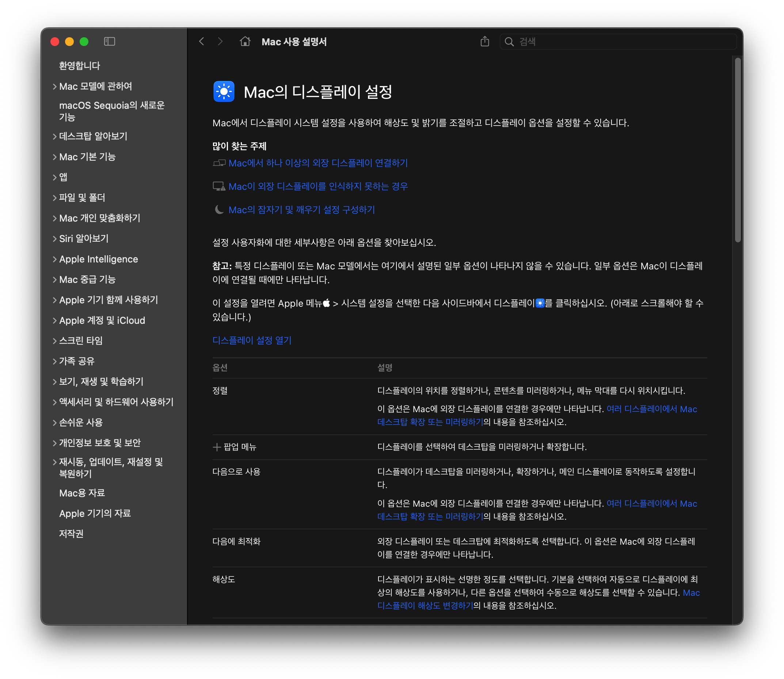
Task: Toggle the sidebar visibility icon
Action: pyautogui.click(x=109, y=41)
